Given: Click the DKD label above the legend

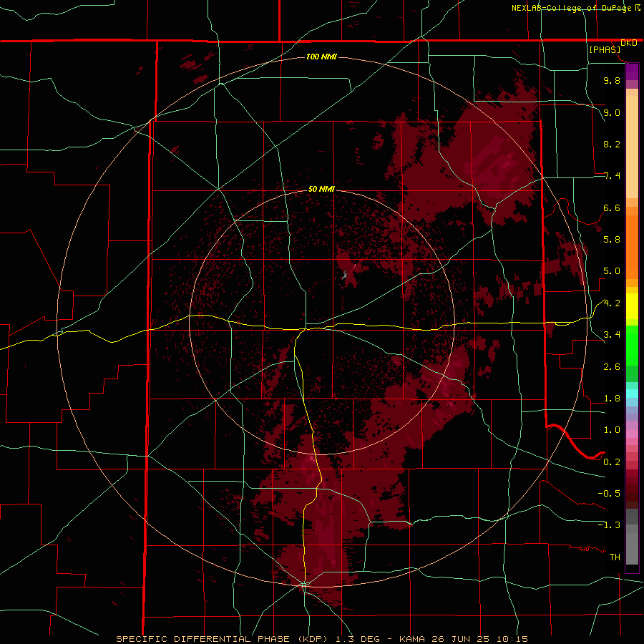Looking at the screenshot, I should pos(629,43).
